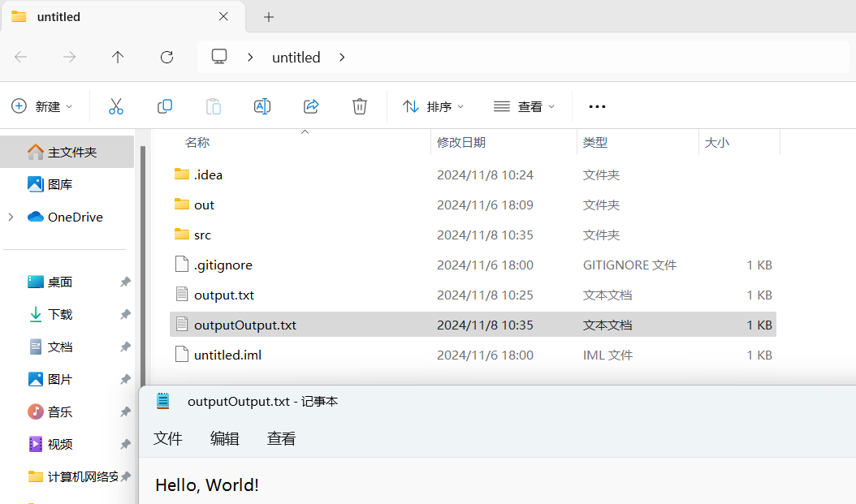This screenshot has height=504, width=856.
Task: Go forward with the right arrow
Action: coord(69,58)
